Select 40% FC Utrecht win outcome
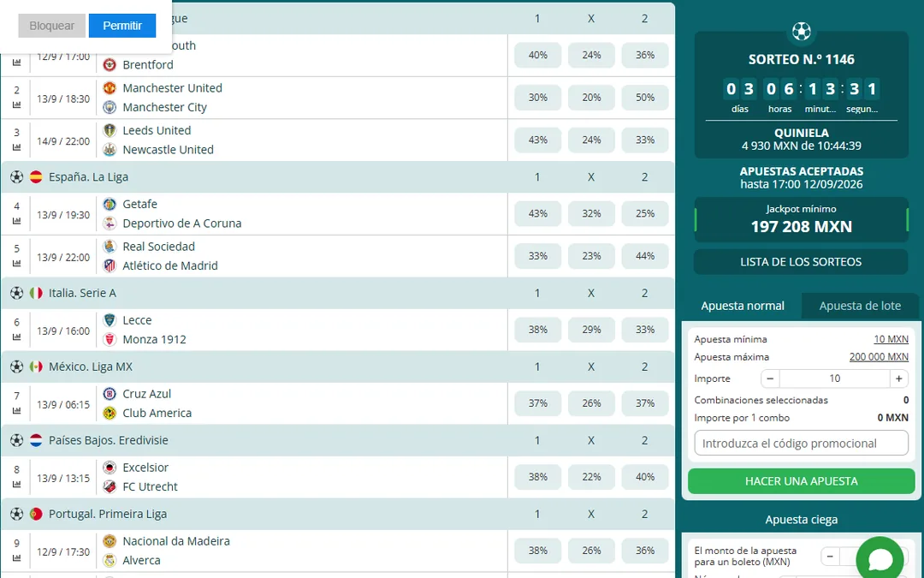This screenshot has height=578, width=924. point(645,478)
